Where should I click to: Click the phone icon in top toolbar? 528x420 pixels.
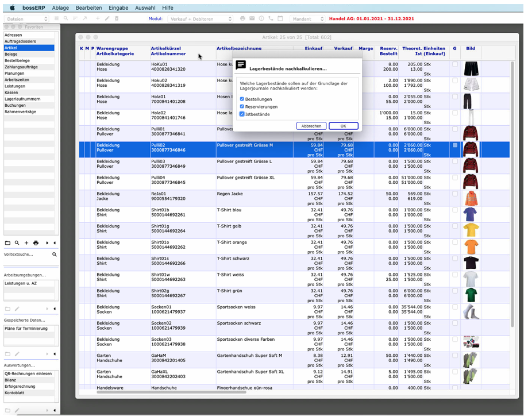coord(271,19)
